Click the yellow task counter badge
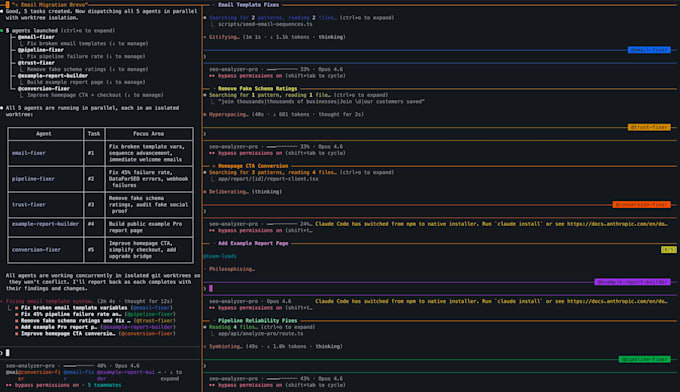680x392 pixels. 669,250
